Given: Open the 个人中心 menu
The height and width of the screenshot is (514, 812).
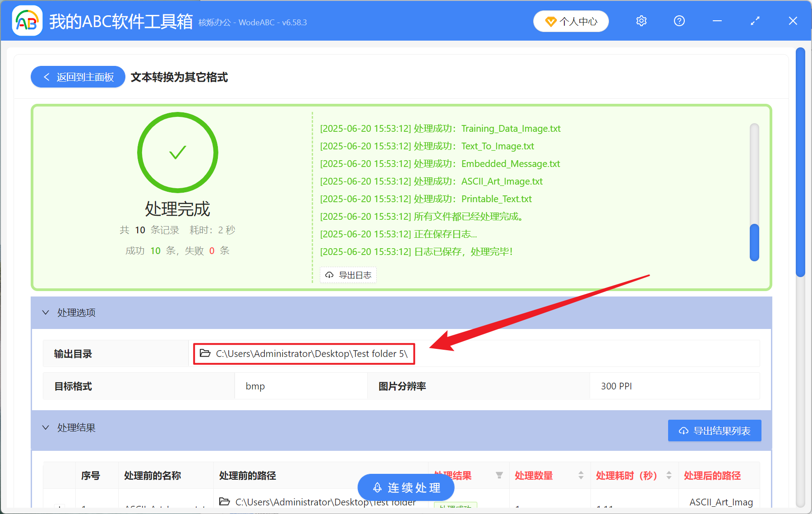Looking at the screenshot, I should [571, 21].
